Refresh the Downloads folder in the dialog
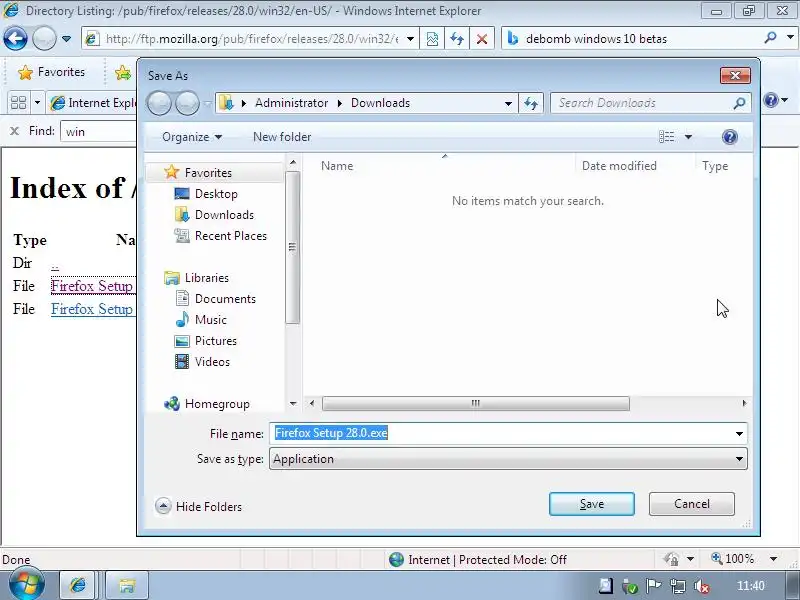The width and height of the screenshot is (800, 600). point(531,103)
